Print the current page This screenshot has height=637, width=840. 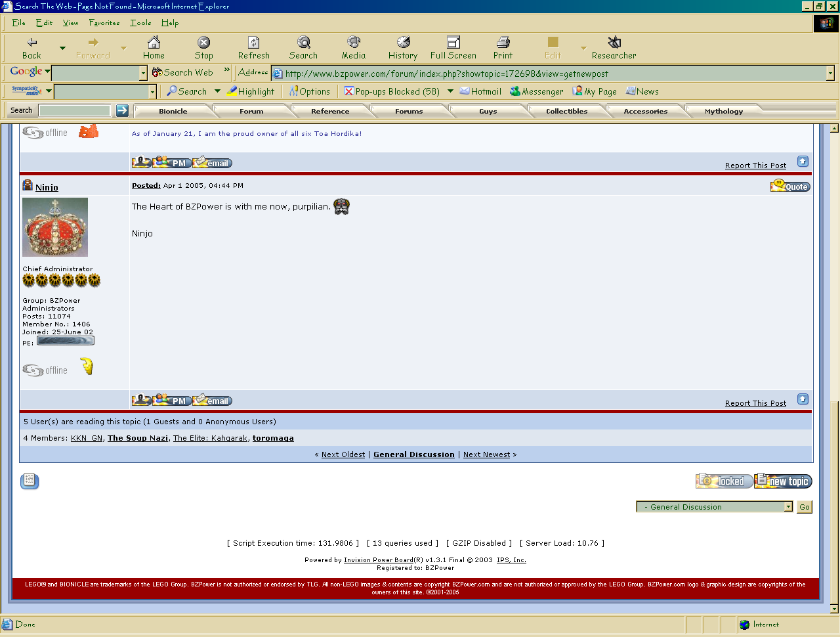click(503, 49)
